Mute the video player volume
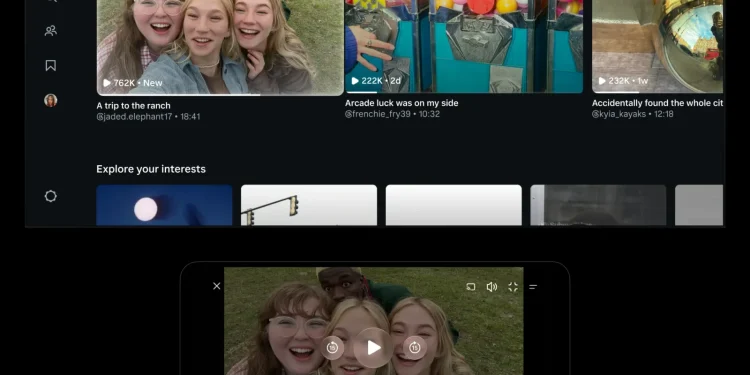This screenshot has width=750, height=375. click(492, 287)
